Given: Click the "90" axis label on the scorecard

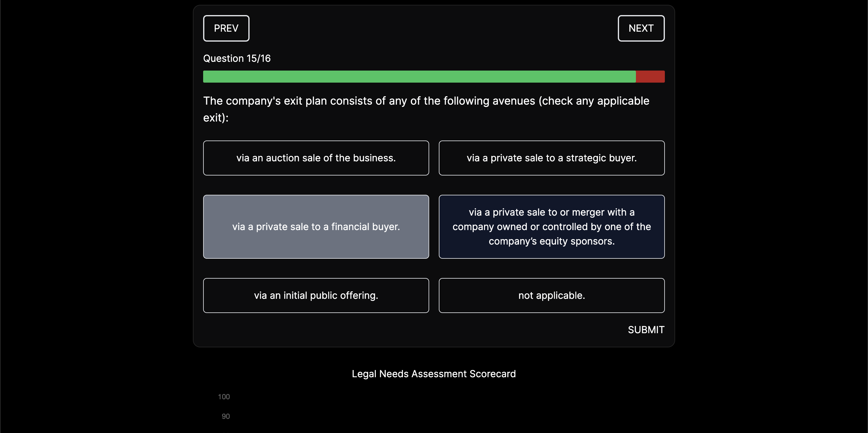Looking at the screenshot, I should click(225, 416).
